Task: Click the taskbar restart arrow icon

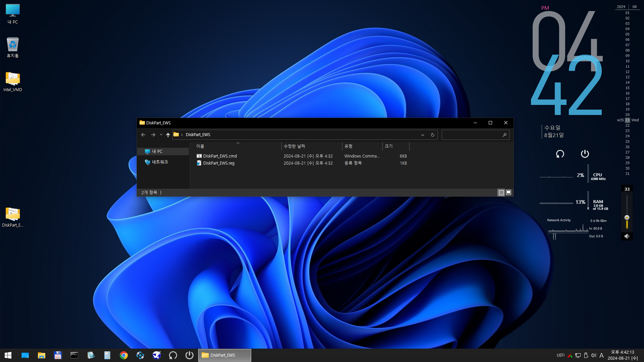Action: coord(173,355)
